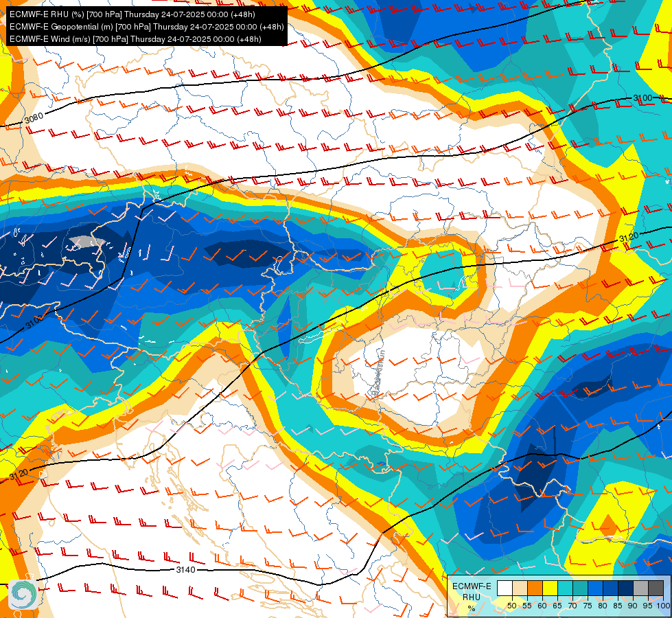Click the Wind (m/s) title line
The image size is (672, 618).
[x=135, y=39]
